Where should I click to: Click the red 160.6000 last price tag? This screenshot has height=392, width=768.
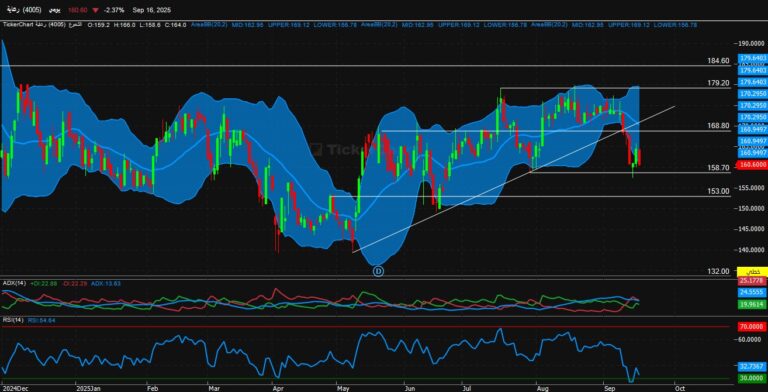pos(752,165)
